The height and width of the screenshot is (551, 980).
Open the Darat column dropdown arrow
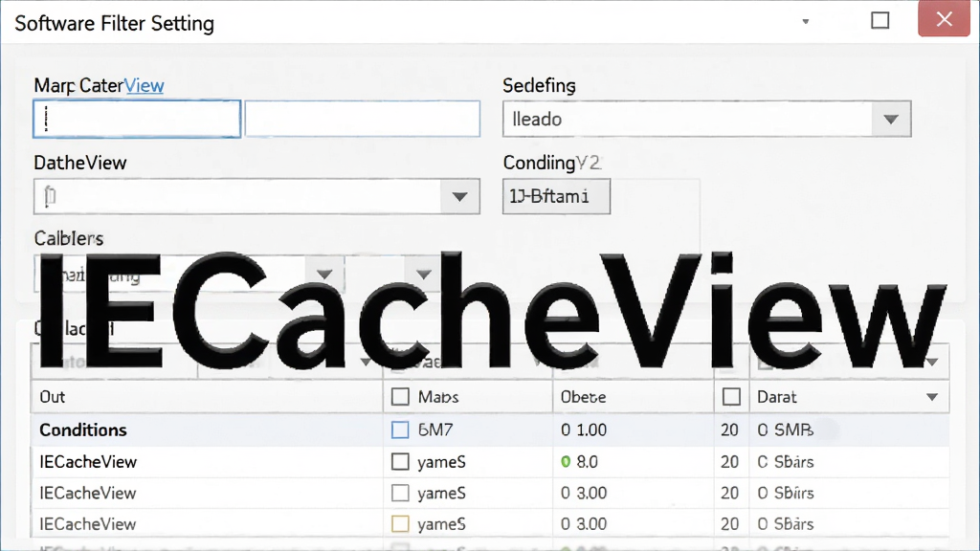tap(932, 397)
